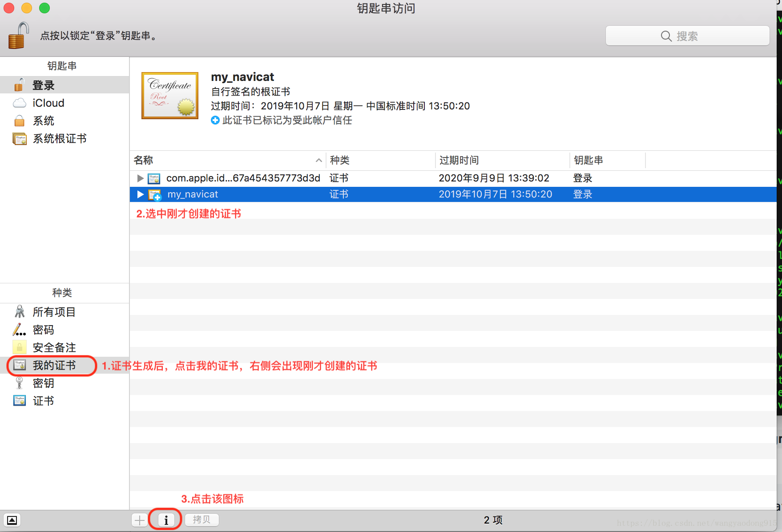This screenshot has height=532, width=782.
Task: Expand the my_navicat certificate row
Action: point(140,194)
